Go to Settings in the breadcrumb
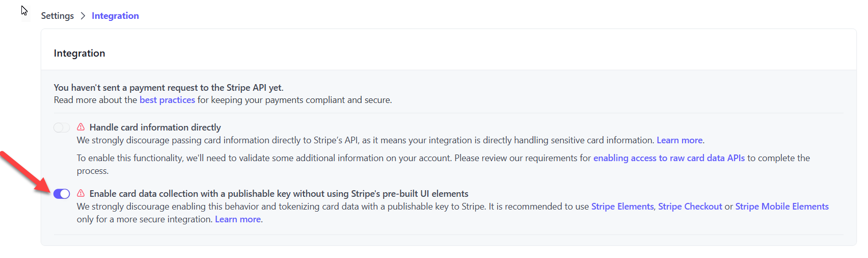Viewport: 868px width, 258px height. [58, 16]
